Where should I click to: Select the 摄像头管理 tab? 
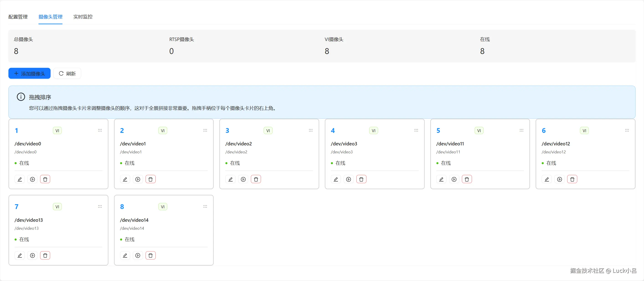pyautogui.click(x=51, y=17)
